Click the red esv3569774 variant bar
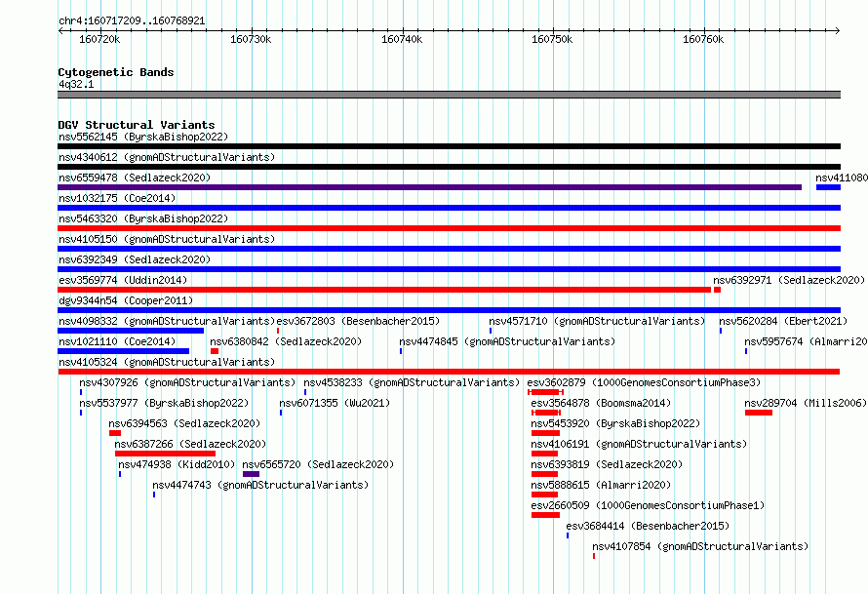Image resolution: width=868 pixels, height=594 pixels. pos(384,290)
